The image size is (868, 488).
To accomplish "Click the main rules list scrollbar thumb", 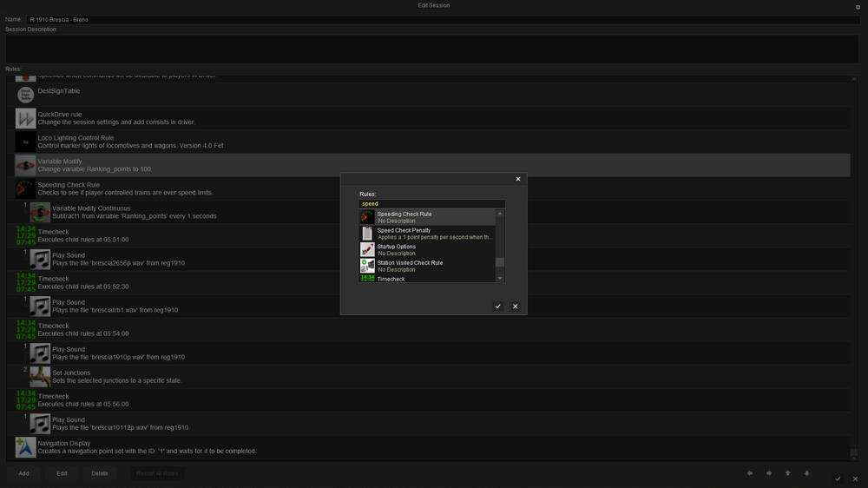I will (854, 452).
